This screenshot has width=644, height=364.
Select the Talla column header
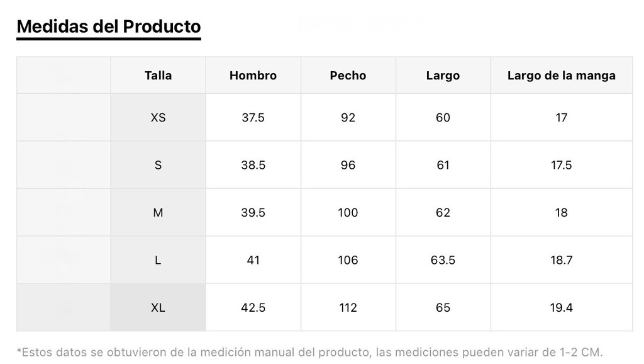click(158, 76)
